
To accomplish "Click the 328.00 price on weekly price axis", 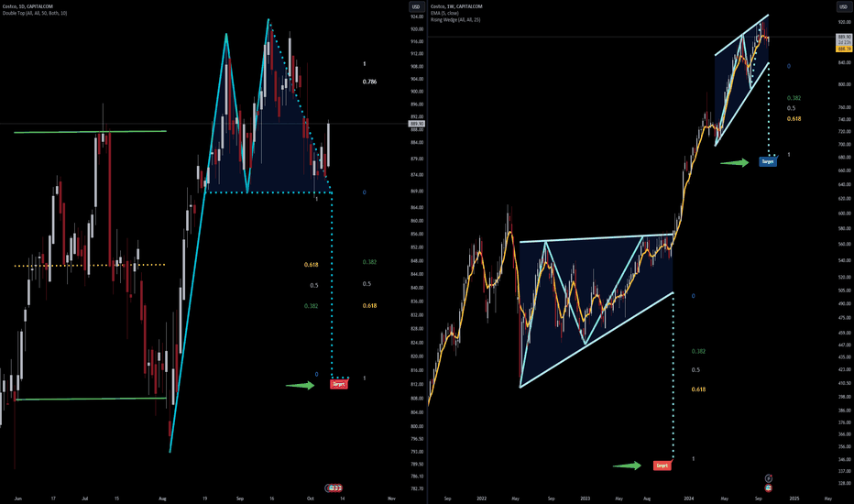I will tap(844, 483).
